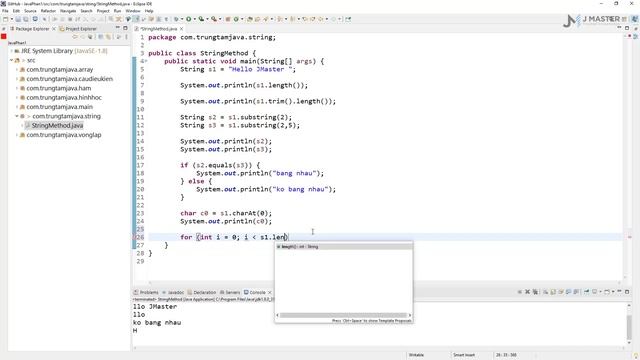The width and height of the screenshot is (640, 360).
Task: Select com.trungtamjava.main package
Action: [59, 107]
